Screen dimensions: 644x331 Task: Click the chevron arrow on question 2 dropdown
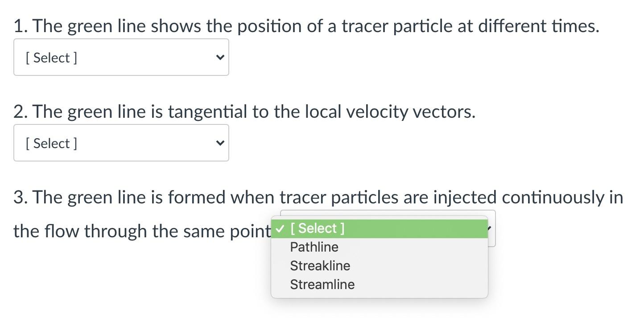click(x=219, y=143)
